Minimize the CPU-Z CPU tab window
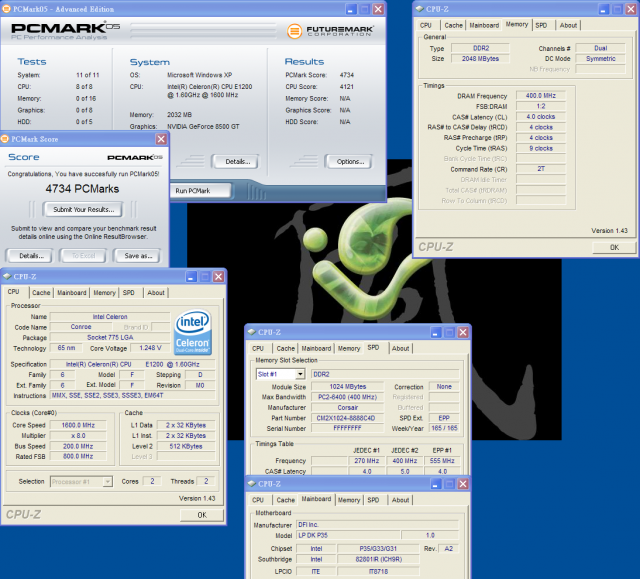Viewport: 640px width, 579px height. coord(191,277)
